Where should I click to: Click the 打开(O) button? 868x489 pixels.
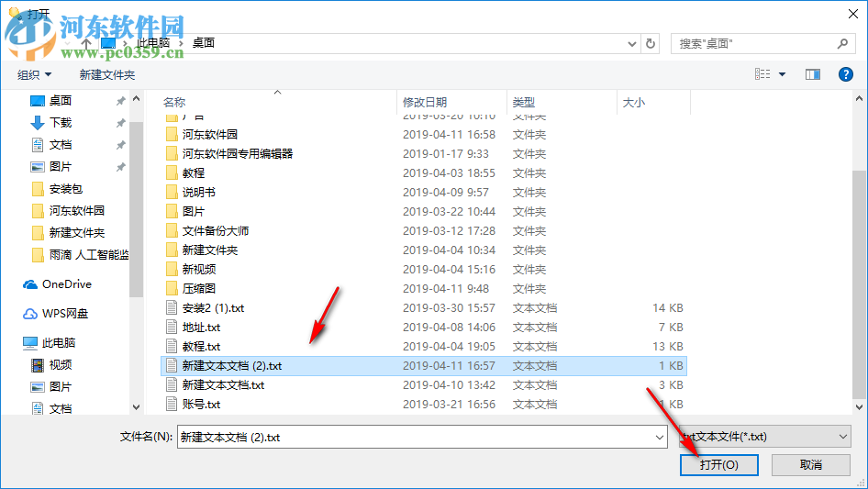[x=719, y=464]
